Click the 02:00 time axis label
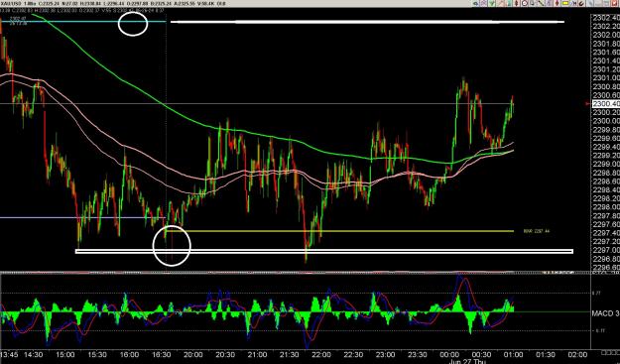 [x=577, y=354]
